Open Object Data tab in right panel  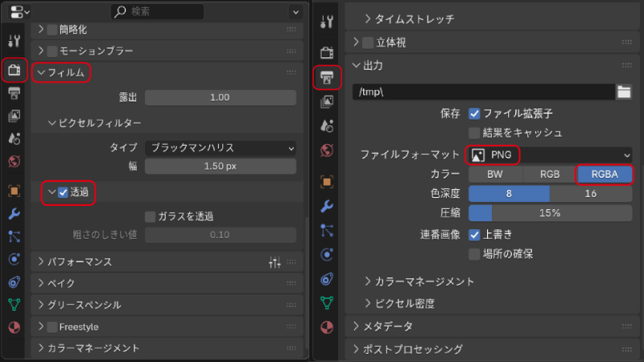click(x=327, y=303)
